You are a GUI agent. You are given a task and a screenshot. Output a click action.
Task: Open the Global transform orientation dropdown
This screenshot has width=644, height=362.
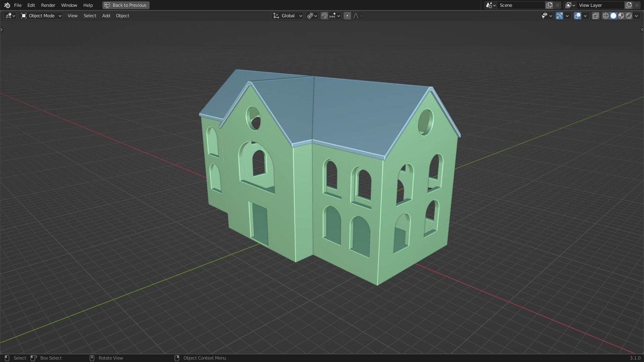(287, 16)
